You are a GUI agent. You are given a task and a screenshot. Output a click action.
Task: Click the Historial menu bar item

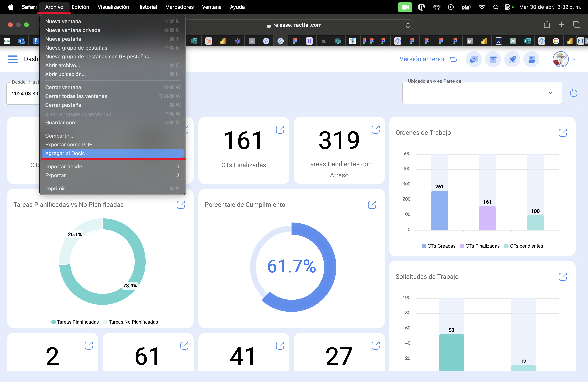coord(147,7)
